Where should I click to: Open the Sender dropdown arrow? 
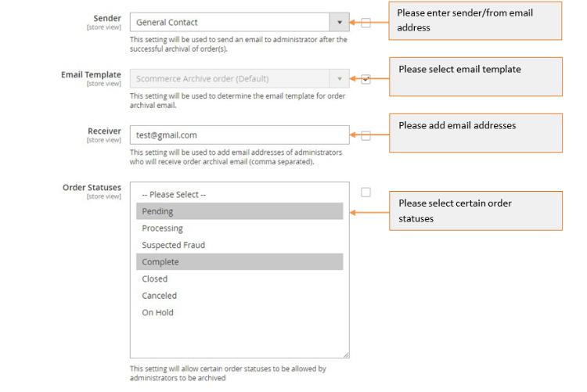tap(339, 23)
